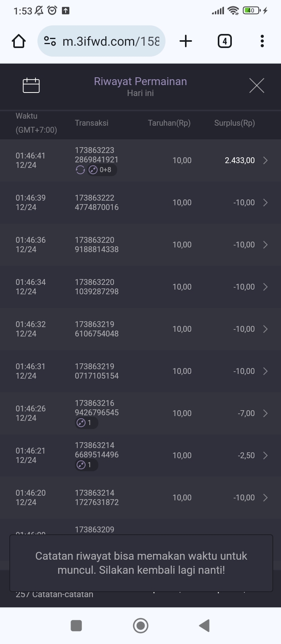
Task: Open the calendar date picker icon
Action: pos(31,85)
